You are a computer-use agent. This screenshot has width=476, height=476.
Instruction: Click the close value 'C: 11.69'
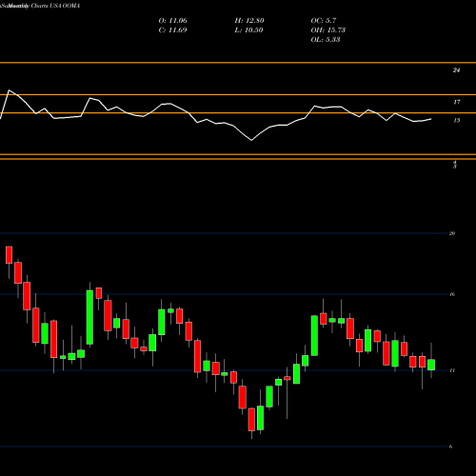click(172, 30)
